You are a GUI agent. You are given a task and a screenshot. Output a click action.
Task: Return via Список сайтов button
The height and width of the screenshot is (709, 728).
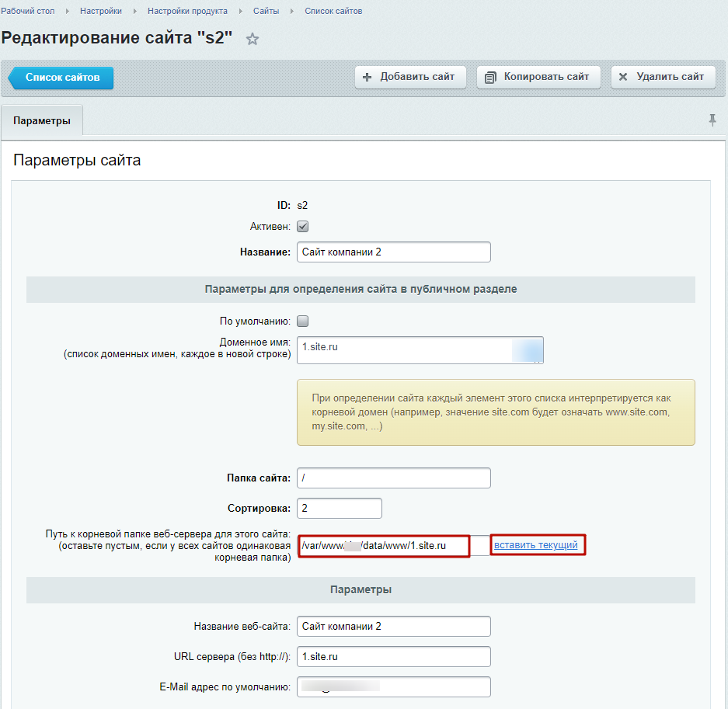point(62,78)
